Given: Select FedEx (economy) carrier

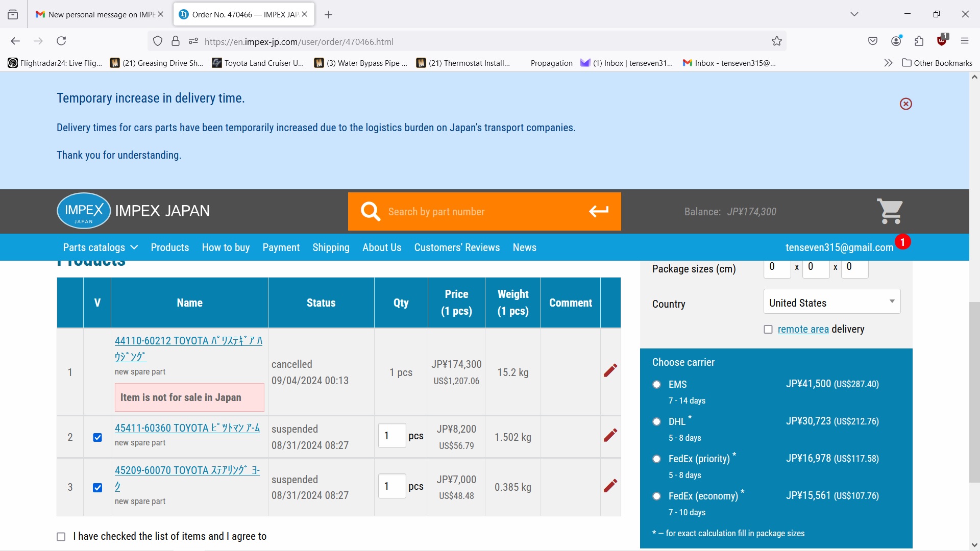Looking at the screenshot, I should [x=657, y=496].
